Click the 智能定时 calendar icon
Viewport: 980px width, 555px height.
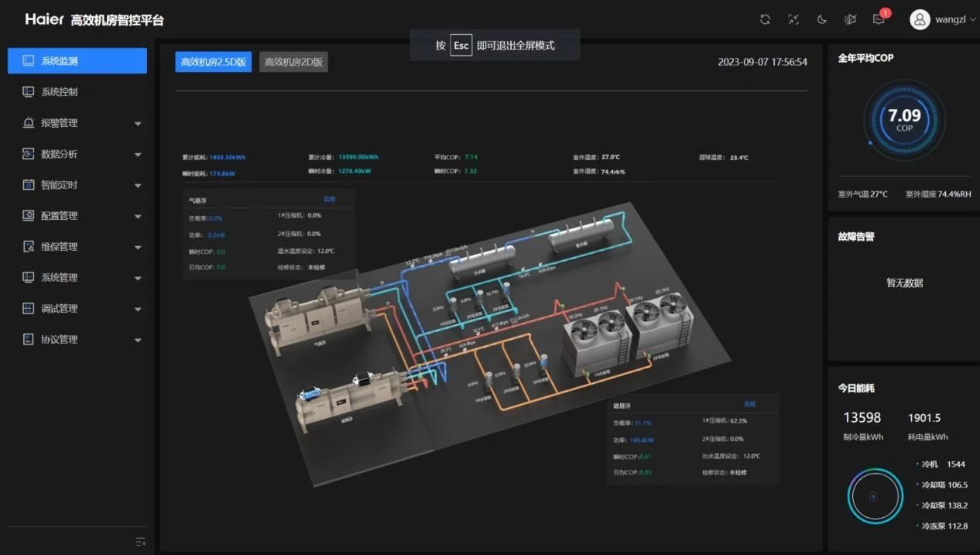tap(28, 184)
